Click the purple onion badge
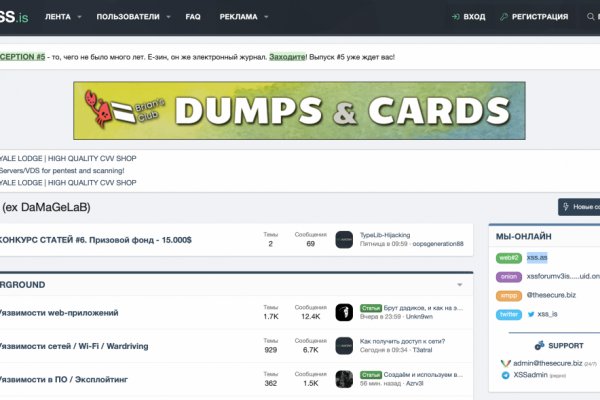The height and width of the screenshot is (400, 600). [509, 276]
